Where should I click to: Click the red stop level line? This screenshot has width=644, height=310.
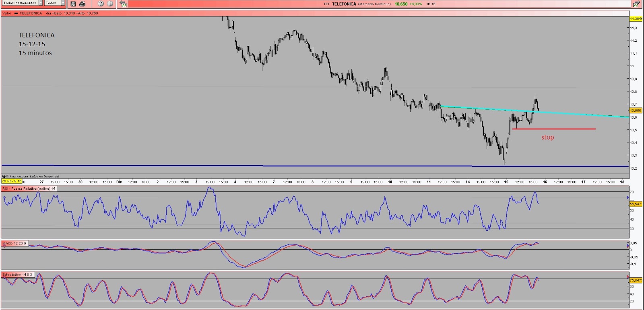tap(554, 129)
